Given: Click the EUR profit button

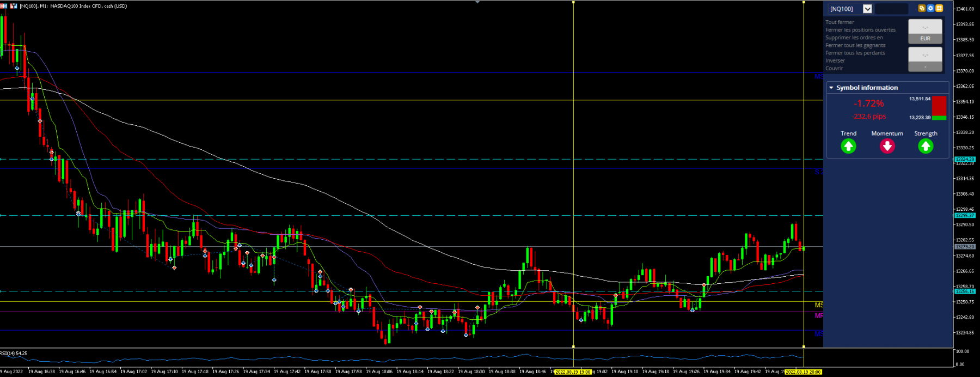Looking at the screenshot, I should pyautogui.click(x=925, y=39).
